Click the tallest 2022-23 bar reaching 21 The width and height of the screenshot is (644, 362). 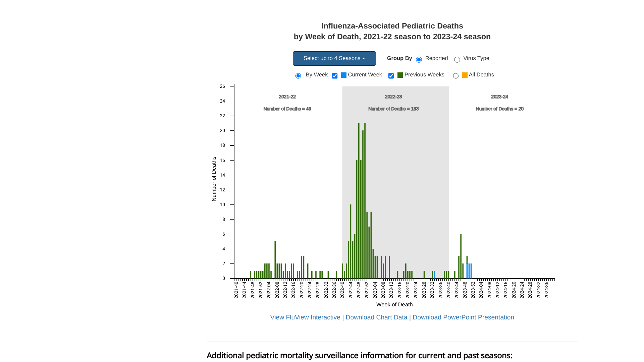tap(359, 201)
